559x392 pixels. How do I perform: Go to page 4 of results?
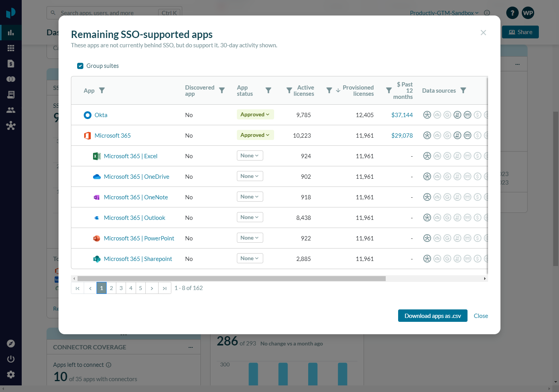(x=131, y=288)
